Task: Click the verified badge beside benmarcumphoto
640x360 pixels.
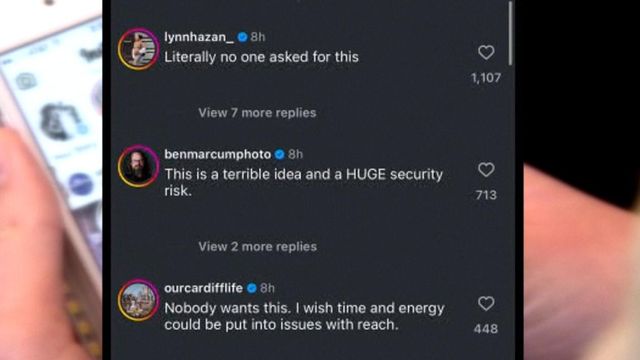Action: (280, 154)
